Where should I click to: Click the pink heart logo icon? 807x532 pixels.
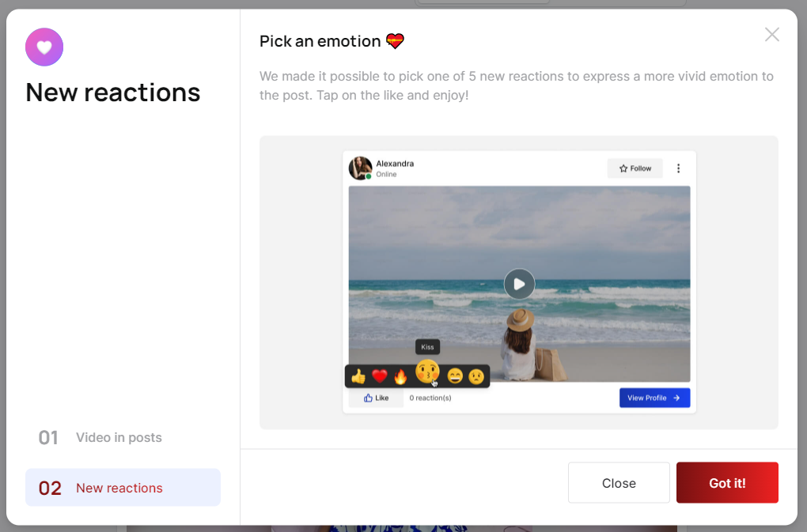point(44,47)
